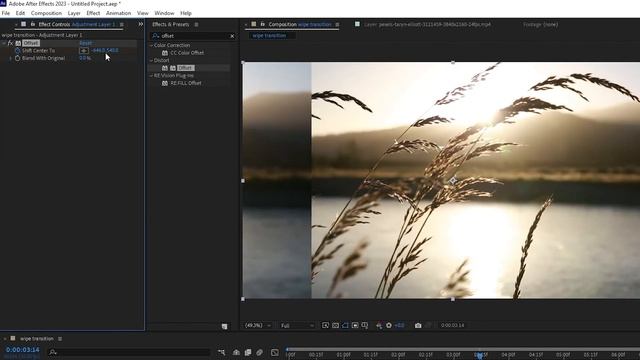Open Composition panel menu icon

(x=337, y=24)
